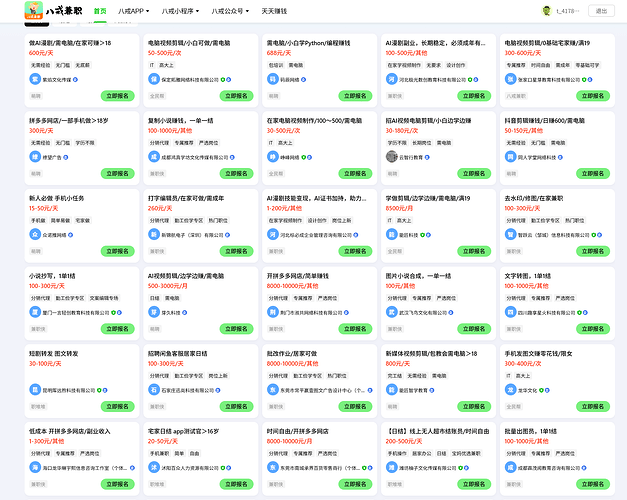Click 立即报名 on AI视频剪辑/边学边赚 card
Image resolution: width=627 pixels, height=500 pixels.
tap(236, 328)
